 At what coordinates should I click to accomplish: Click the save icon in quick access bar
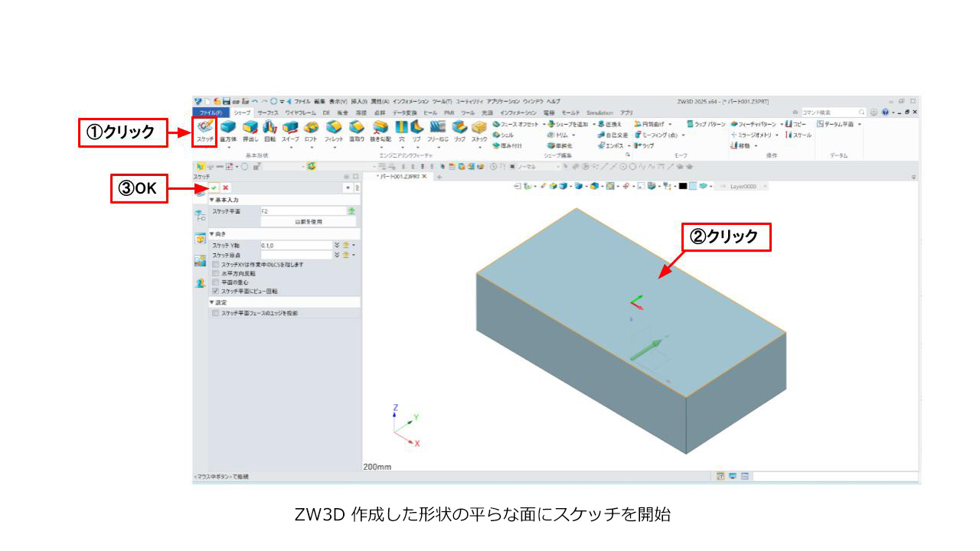pos(227,102)
